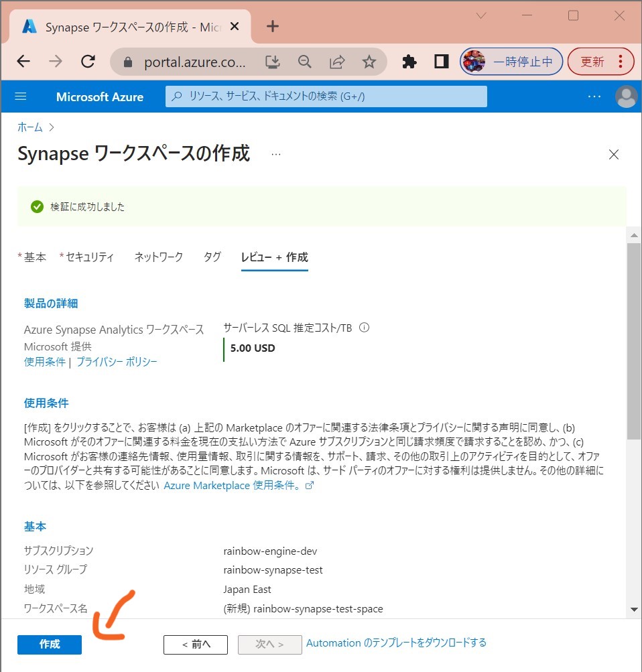The width and height of the screenshot is (642, 672).
Task: Click the 検証に成功しました validation message
Action: click(x=87, y=206)
